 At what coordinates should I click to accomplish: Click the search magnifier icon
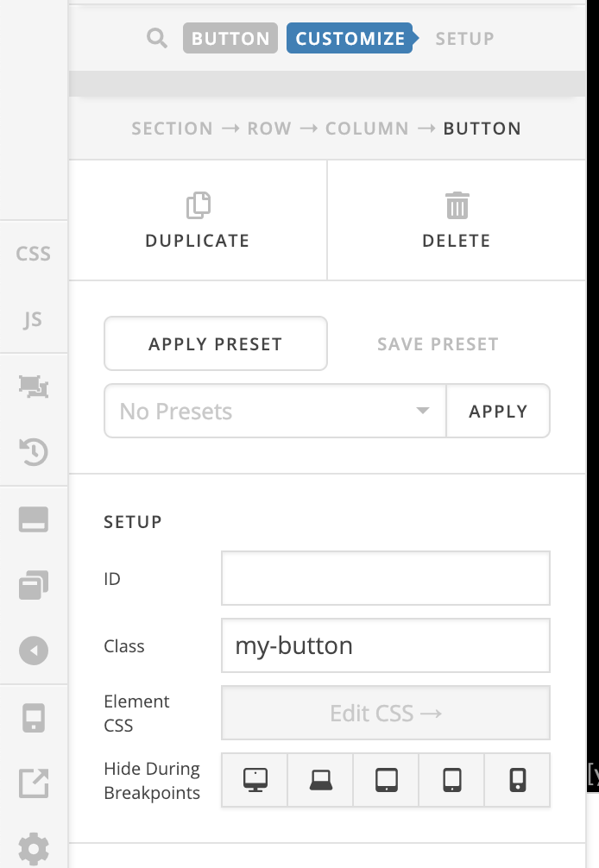(x=157, y=38)
